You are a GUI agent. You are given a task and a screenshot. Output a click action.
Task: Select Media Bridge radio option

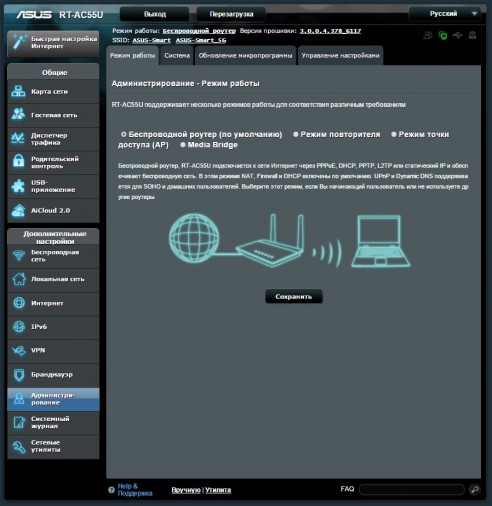click(x=183, y=145)
